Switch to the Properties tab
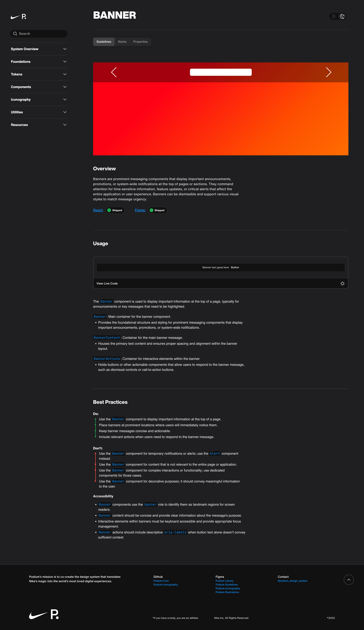The image size is (364, 630). (140, 42)
